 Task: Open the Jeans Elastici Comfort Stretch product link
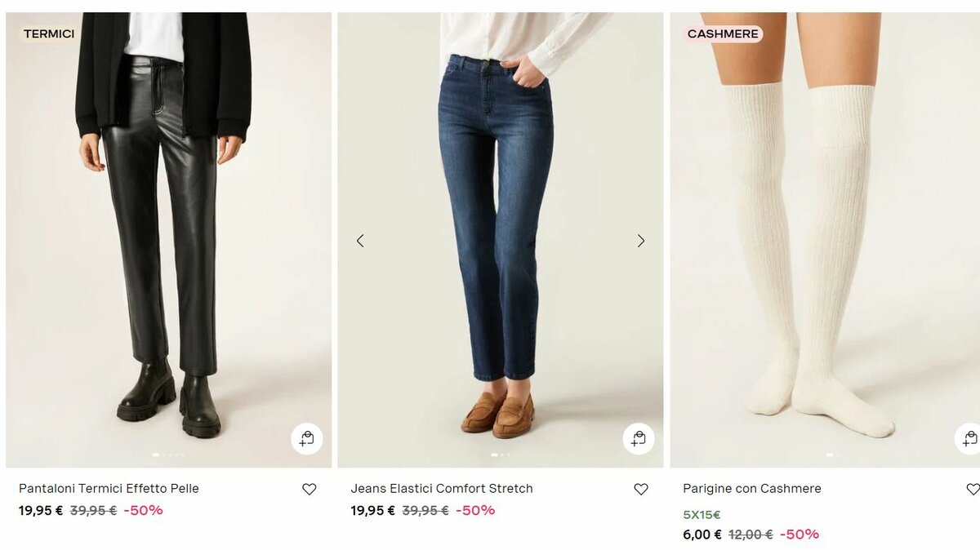pyautogui.click(x=442, y=489)
